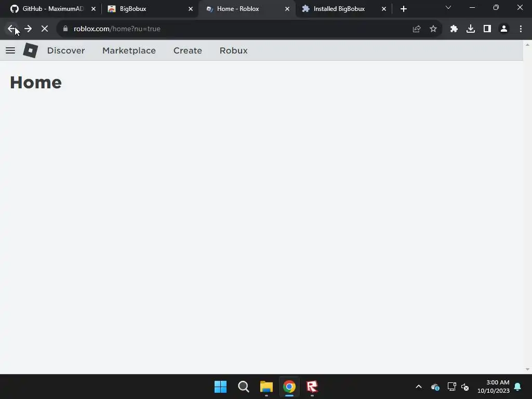This screenshot has height=399, width=532.
Task: Open a new browser tab
Action: click(403, 9)
